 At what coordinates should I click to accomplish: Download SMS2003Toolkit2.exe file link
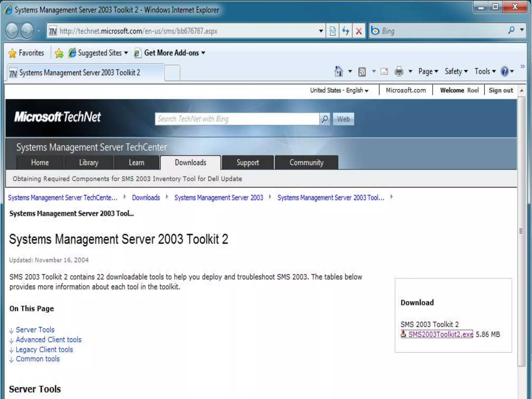(441, 334)
